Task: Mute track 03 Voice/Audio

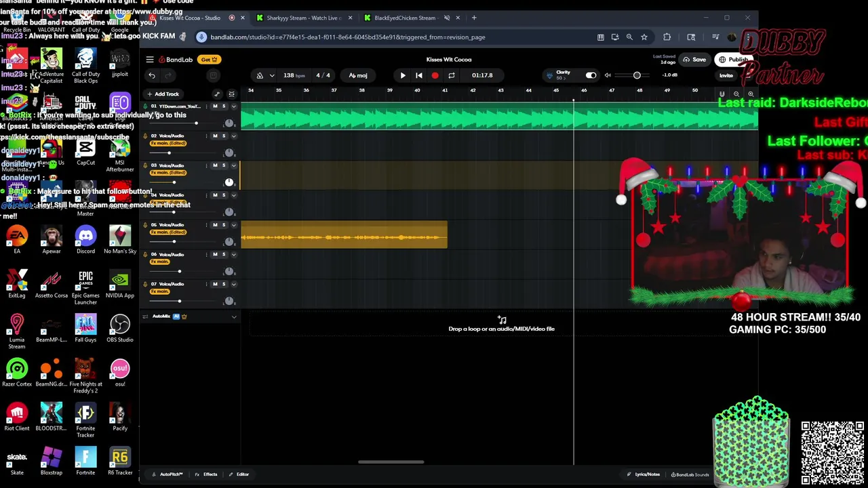Action: click(x=215, y=165)
